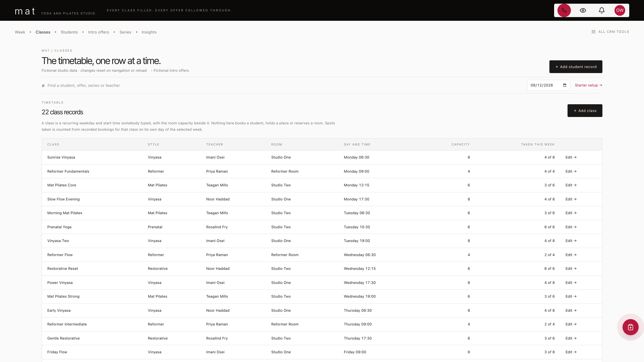Click the 22 class records heading
Viewport: 644px width, 362px height.
[62, 112]
